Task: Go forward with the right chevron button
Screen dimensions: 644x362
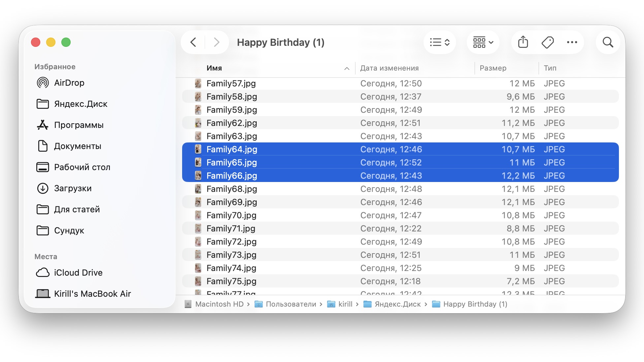Action: click(x=216, y=42)
